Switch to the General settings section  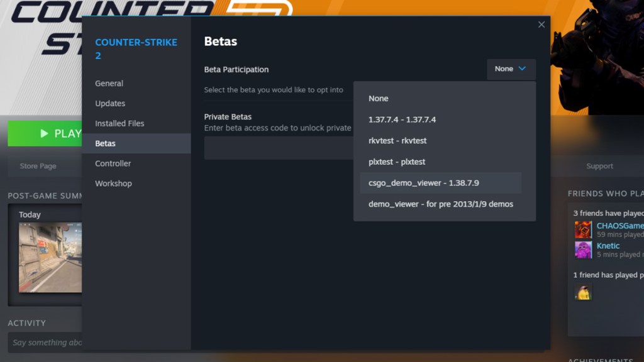click(109, 83)
